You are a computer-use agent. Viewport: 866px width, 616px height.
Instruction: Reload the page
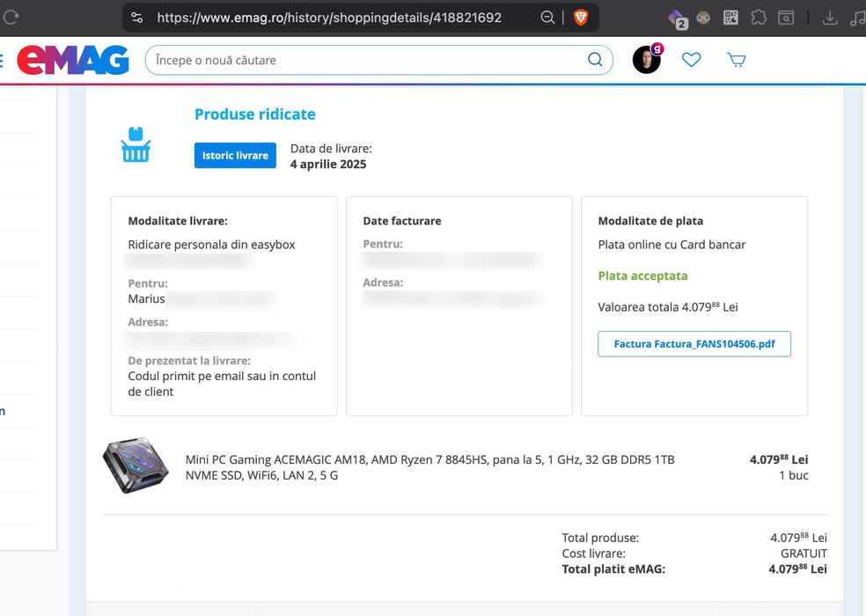point(11,17)
